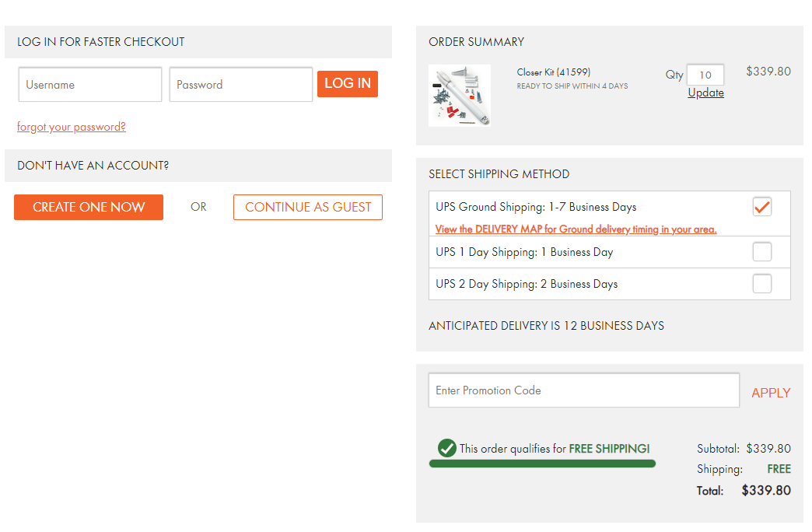Open the forgot your password link
The width and height of the screenshot is (812, 532).
72,127
